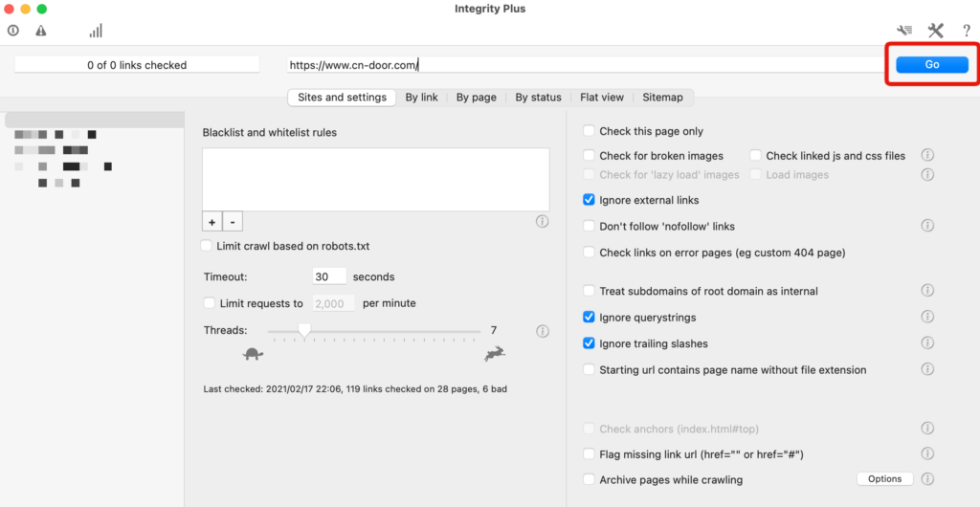This screenshot has width=980, height=507.
Task: Click the info circle icon in top-left toolbar
Action: coord(13,30)
